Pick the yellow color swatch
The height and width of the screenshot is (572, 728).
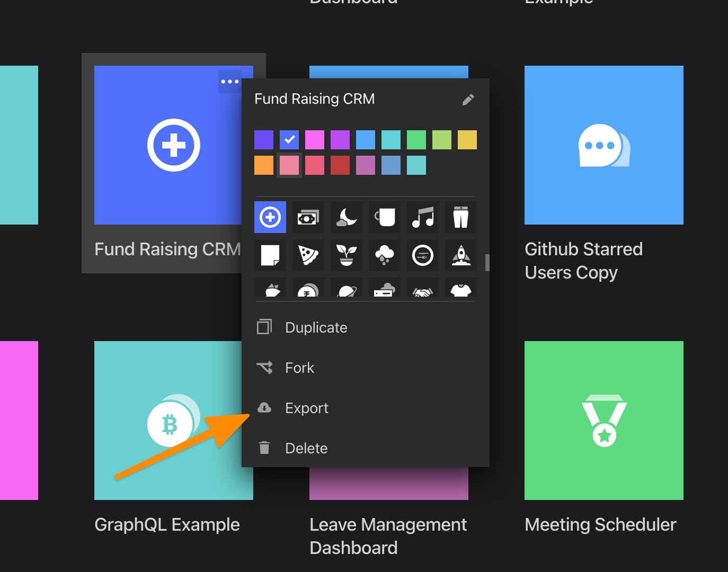pos(467,140)
